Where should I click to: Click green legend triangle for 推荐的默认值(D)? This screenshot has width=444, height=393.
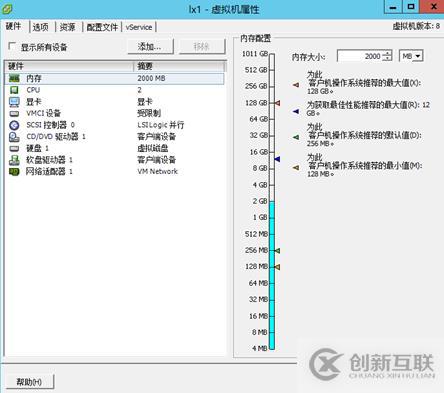tap(296, 137)
